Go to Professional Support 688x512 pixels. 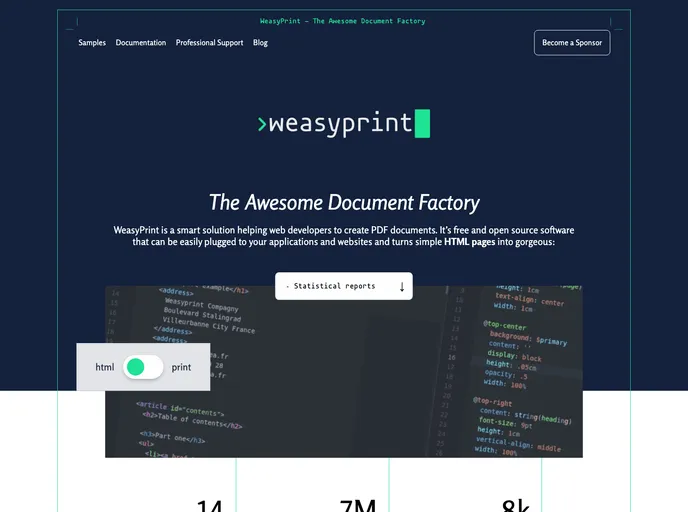[209, 43]
